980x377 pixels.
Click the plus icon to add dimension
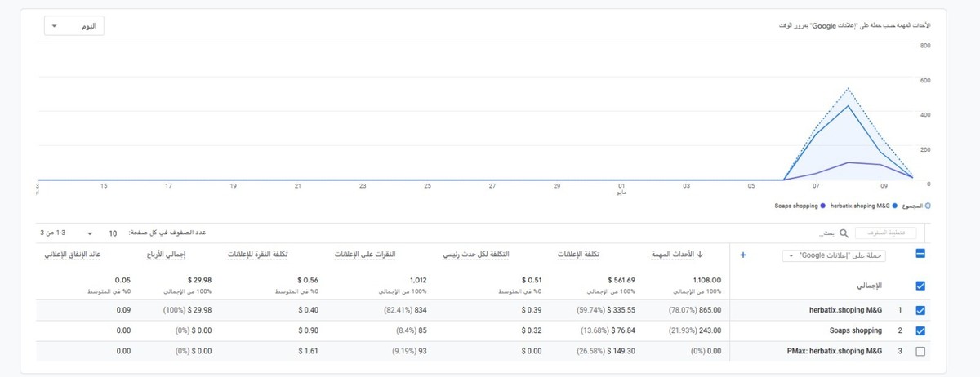click(x=743, y=255)
